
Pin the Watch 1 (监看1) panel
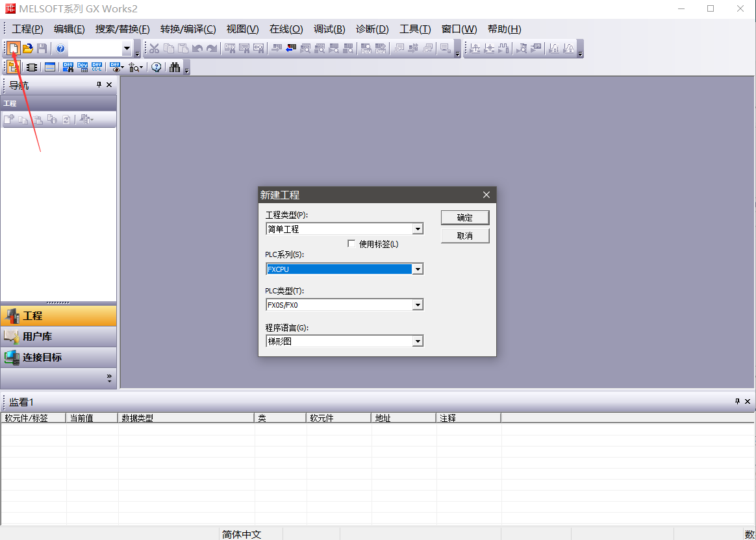[737, 401]
